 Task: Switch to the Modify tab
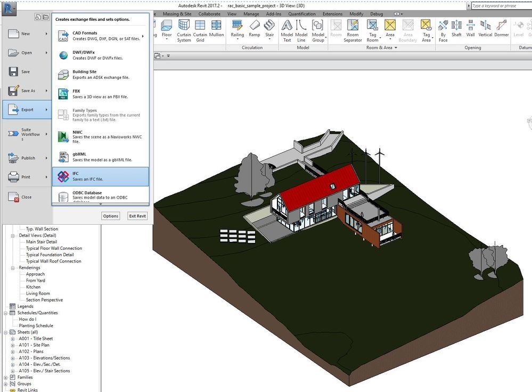point(356,14)
